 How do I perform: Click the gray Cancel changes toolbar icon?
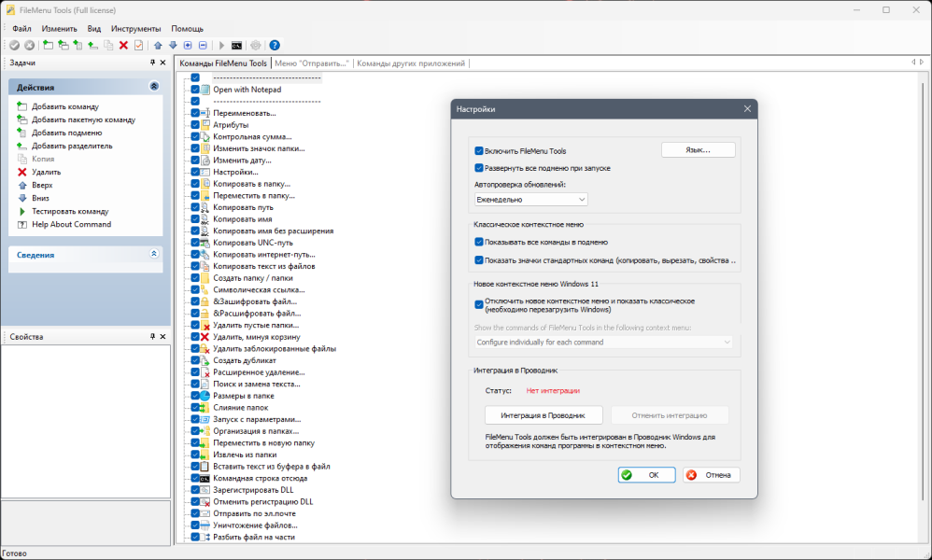tap(29, 45)
